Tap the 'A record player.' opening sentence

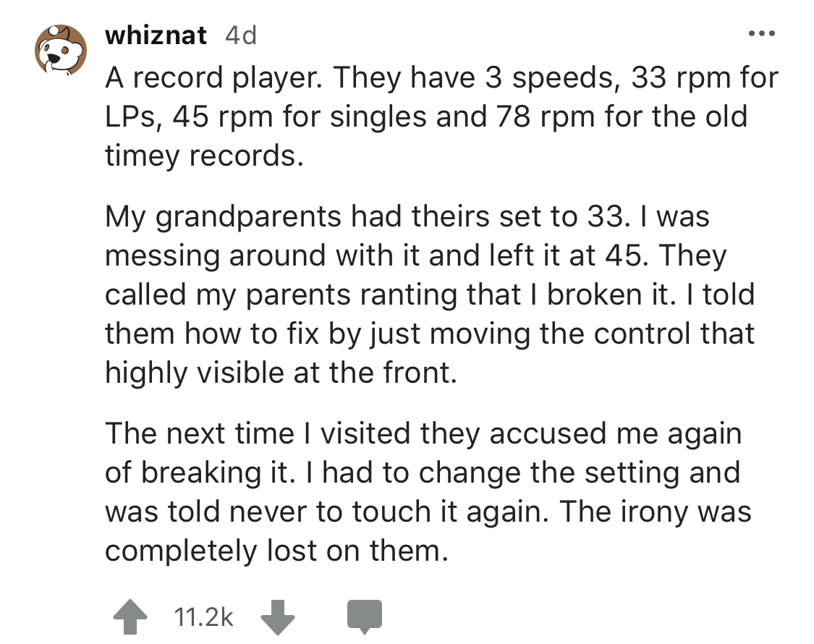click(198, 78)
